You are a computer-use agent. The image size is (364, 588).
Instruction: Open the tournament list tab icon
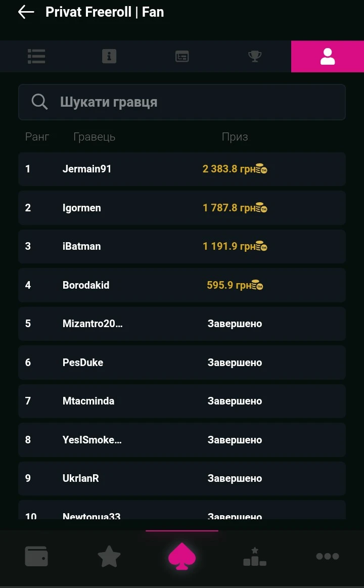[x=36, y=56]
